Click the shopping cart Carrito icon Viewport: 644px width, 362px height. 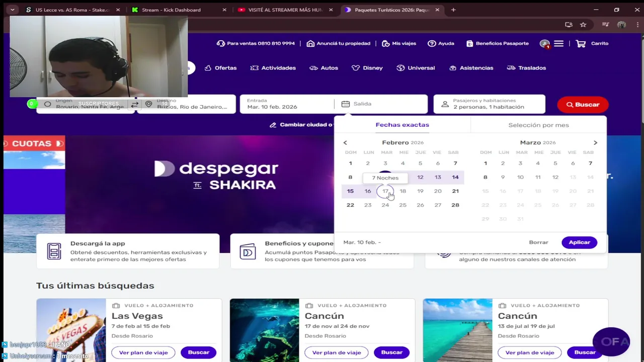click(x=581, y=44)
